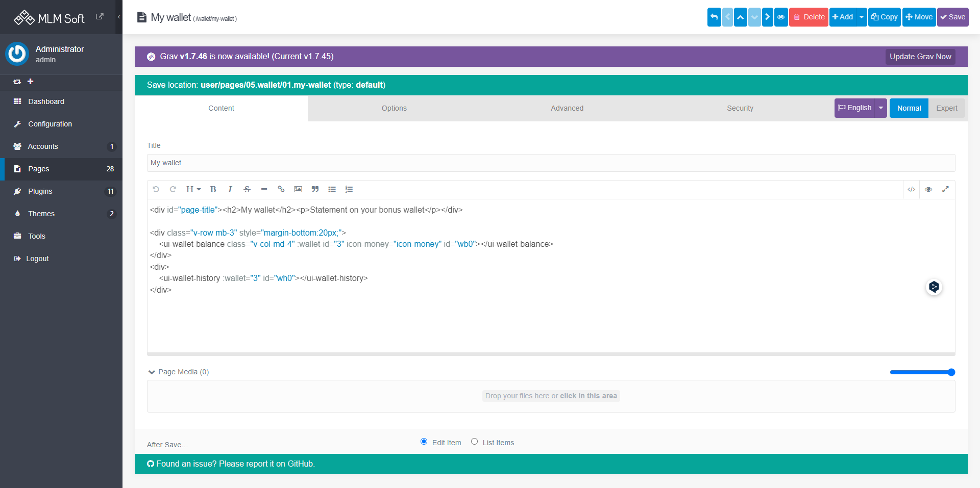Open the language selector dropdown
Screen dimensions: 980x488
[x=881, y=108]
